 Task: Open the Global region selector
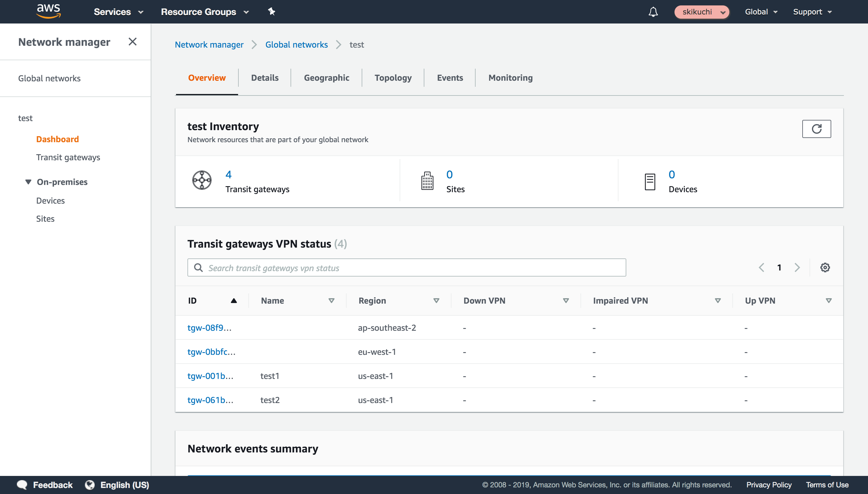[x=760, y=12]
